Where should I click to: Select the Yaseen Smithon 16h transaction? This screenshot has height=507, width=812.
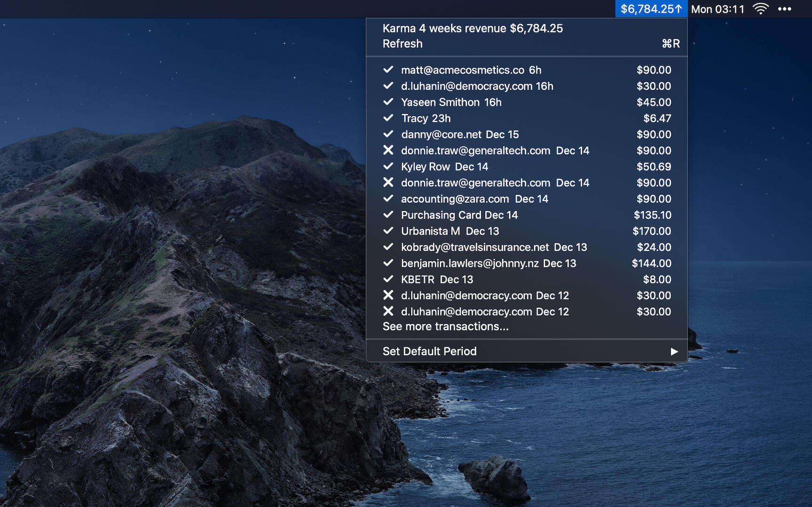click(451, 102)
